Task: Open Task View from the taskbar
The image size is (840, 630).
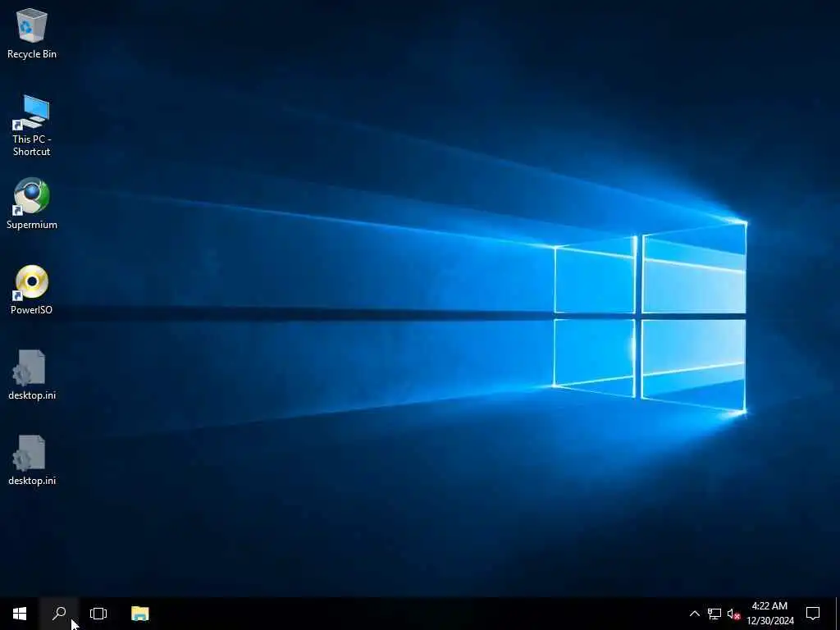Action: [98, 614]
